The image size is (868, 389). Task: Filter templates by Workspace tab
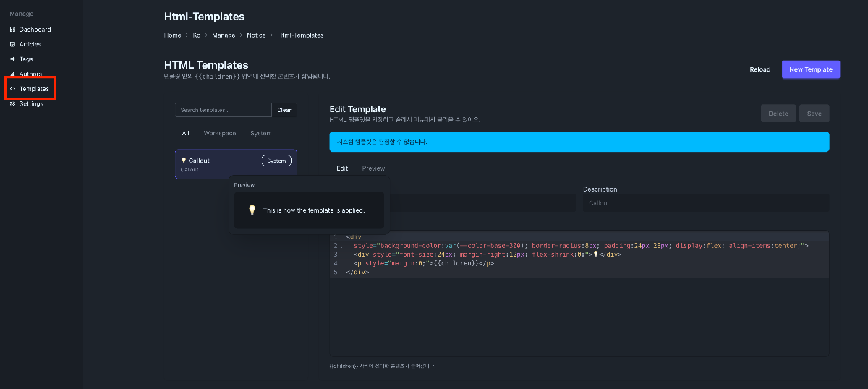[x=220, y=133]
